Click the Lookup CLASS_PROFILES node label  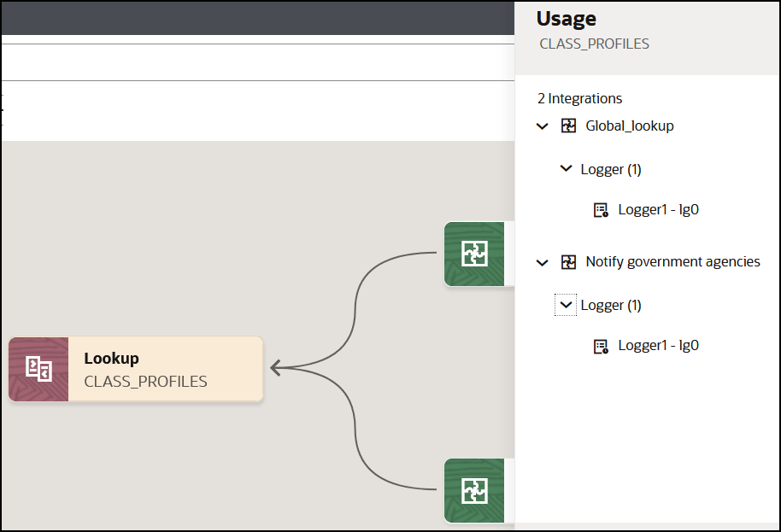click(145, 370)
